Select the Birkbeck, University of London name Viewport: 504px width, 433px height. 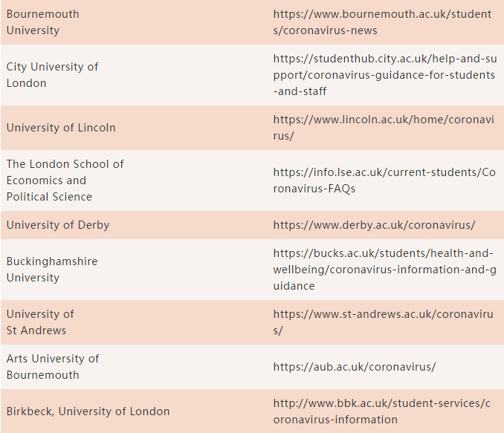pyautogui.click(x=88, y=411)
